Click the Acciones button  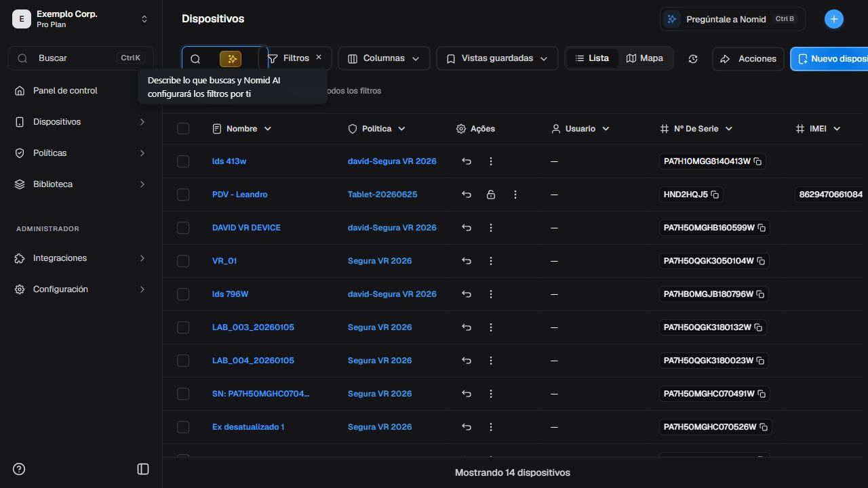click(x=748, y=59)
